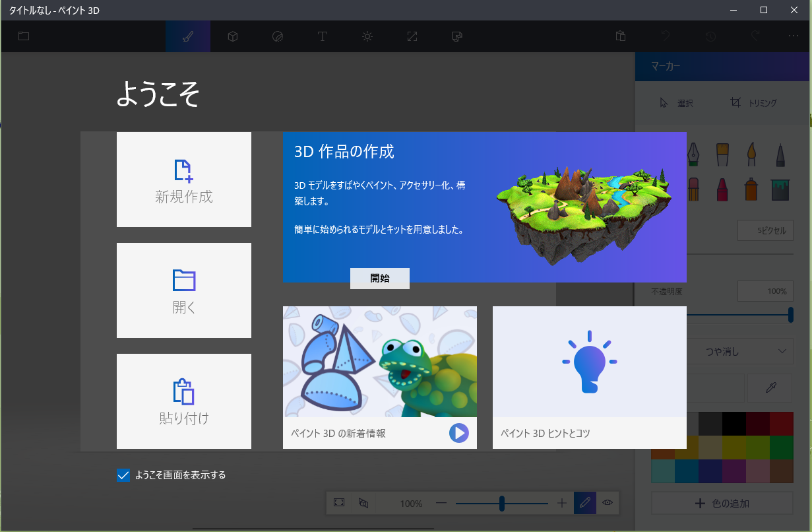This screenshot has width=812, height=532.
Task: Select the Pixel pen brush
Action: [x=780, y=154]
